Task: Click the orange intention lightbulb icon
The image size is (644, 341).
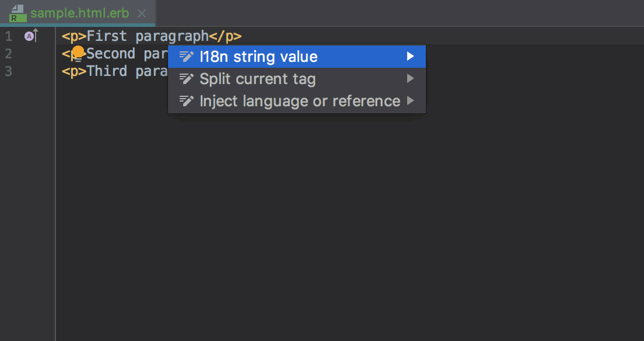Action: click(78, 54)
